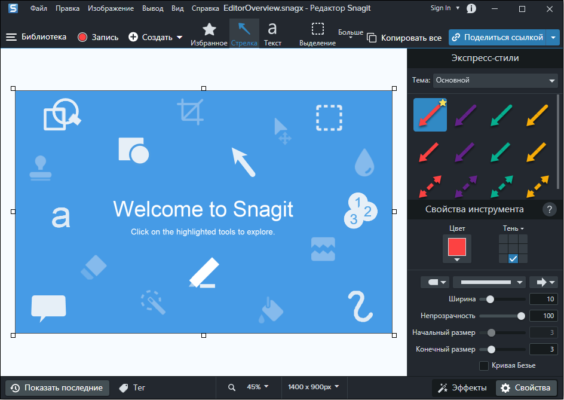
Task: Open the Справка menu
Action: (x=205, y=8)
